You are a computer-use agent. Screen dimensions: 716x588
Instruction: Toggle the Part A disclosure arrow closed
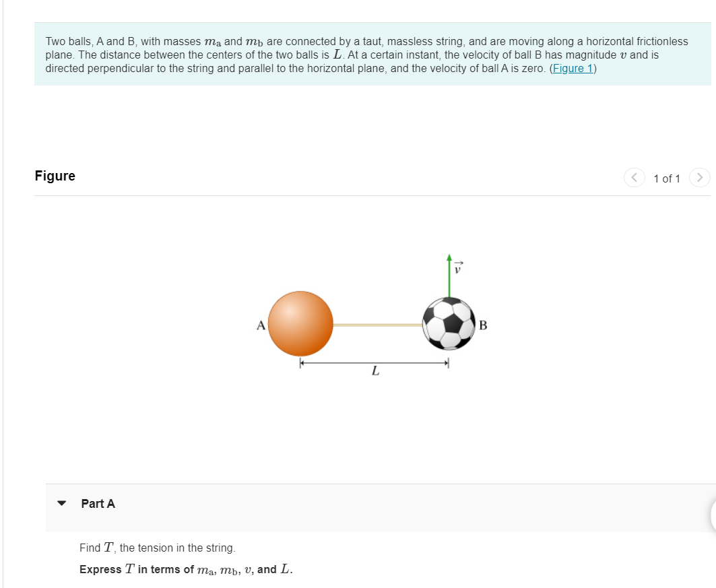(x=60, y=503)
